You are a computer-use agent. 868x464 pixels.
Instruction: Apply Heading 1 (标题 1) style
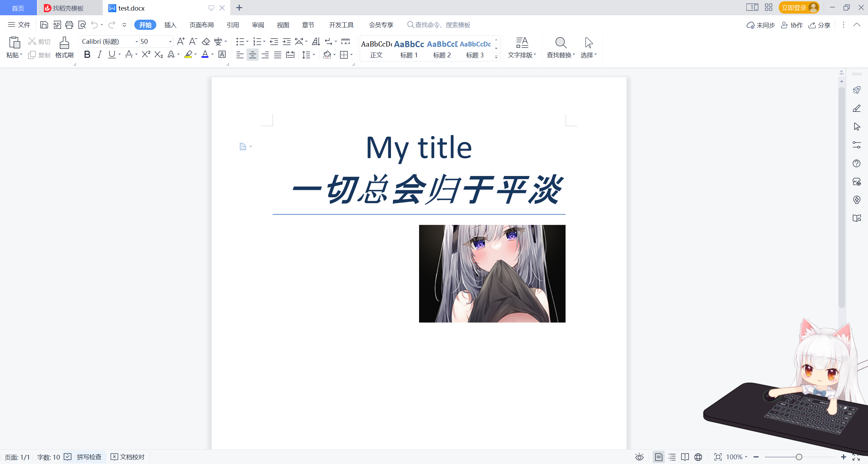(409, 49)
